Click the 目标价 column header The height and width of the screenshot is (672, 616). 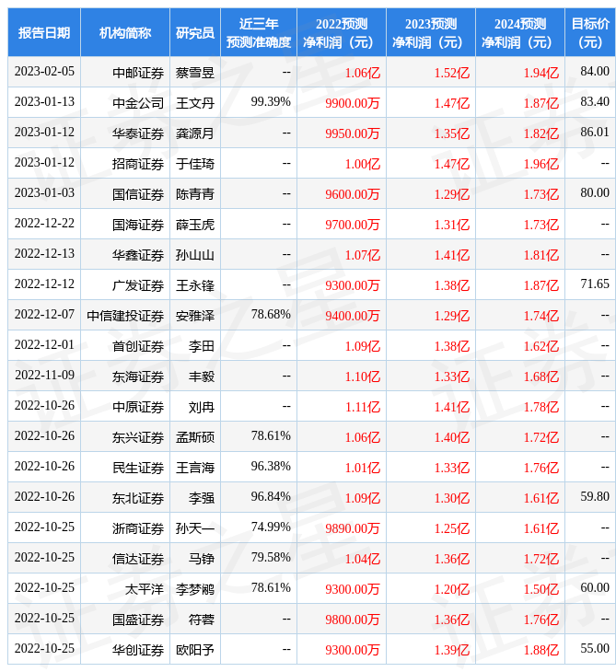[x=589, y=33]
